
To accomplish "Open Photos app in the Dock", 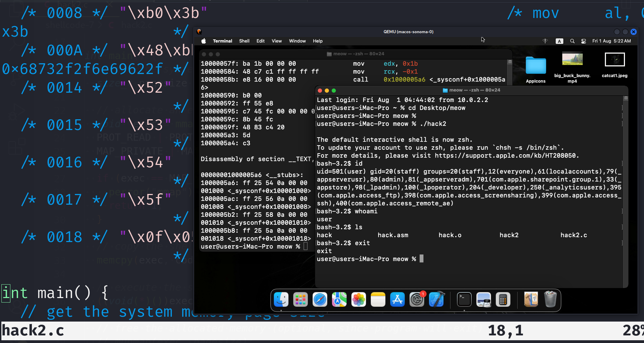I will tap(358, 299).
